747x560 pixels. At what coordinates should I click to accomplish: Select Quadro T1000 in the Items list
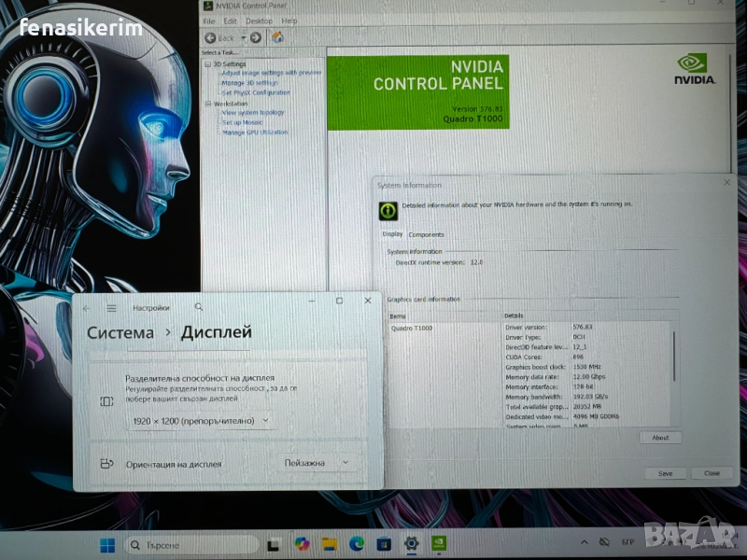(x=412, y=329)
